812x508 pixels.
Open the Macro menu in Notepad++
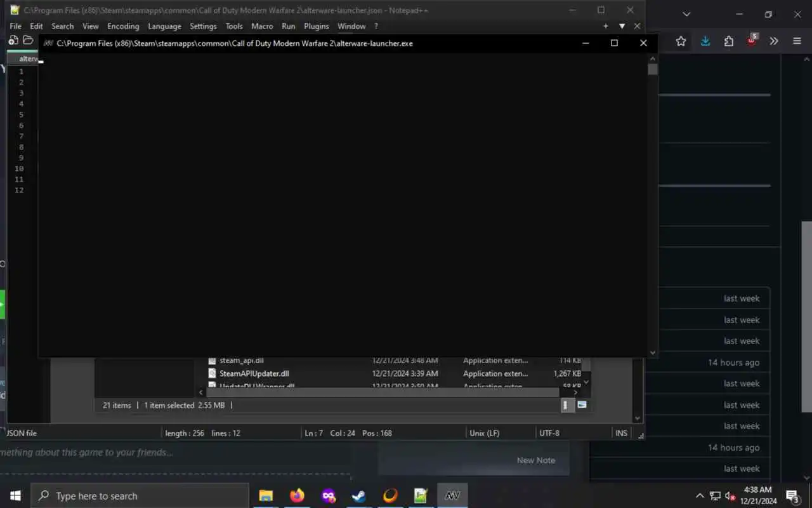tap(262, 26)
